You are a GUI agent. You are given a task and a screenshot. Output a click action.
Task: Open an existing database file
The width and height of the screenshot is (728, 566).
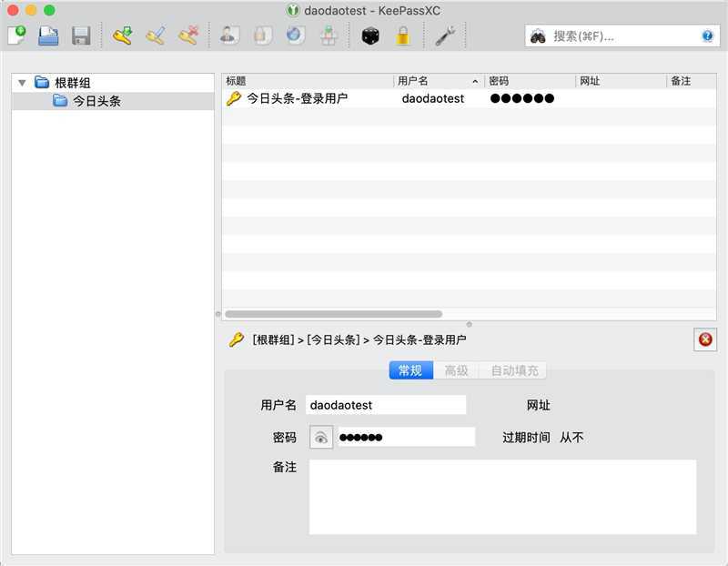pyautogui.click(x=48, y=35)
